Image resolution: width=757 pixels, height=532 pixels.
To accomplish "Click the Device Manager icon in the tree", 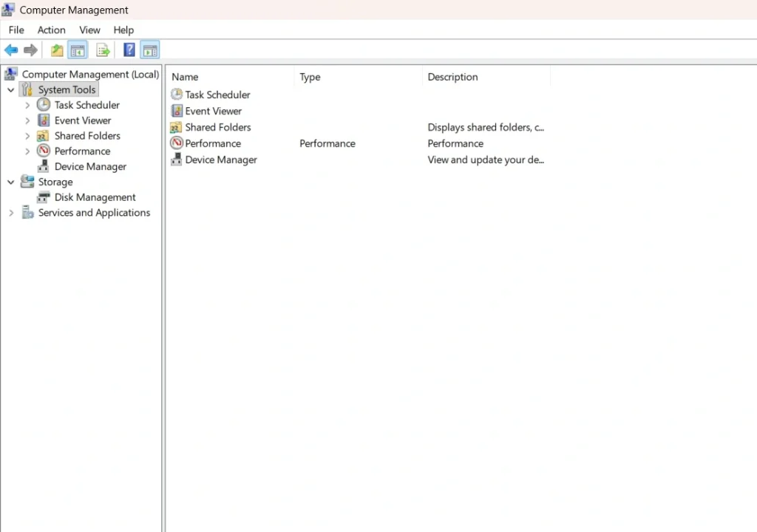I will (x=43, y=166).
